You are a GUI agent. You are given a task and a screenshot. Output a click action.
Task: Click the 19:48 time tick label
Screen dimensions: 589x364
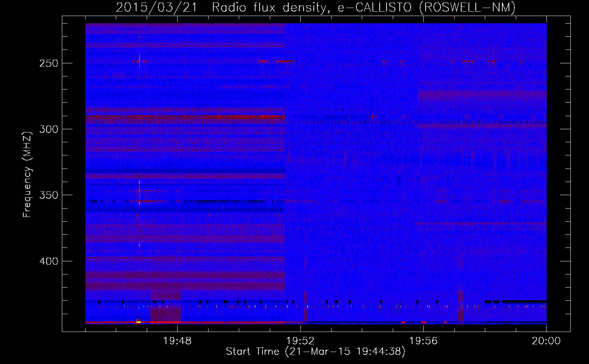click(177, 341)
